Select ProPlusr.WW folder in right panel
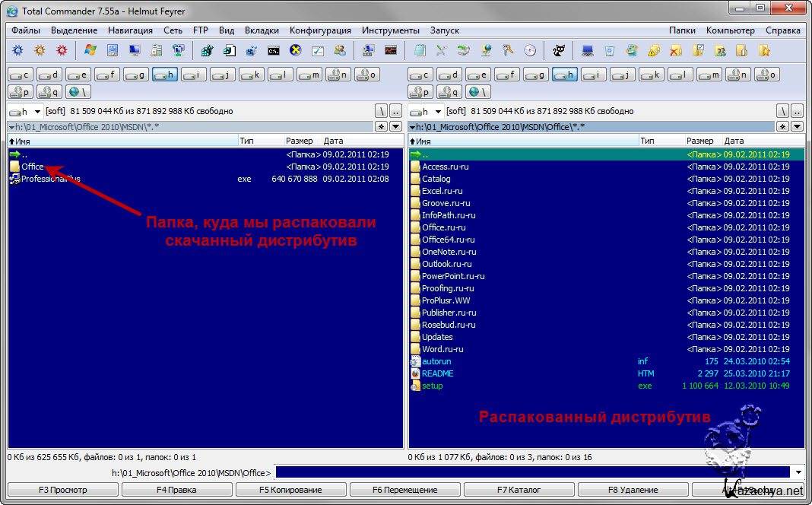 click(x=446, y=300)
